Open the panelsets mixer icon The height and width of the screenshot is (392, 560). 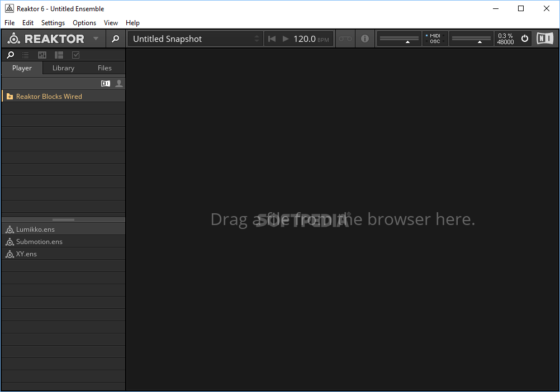pos(42,55)
